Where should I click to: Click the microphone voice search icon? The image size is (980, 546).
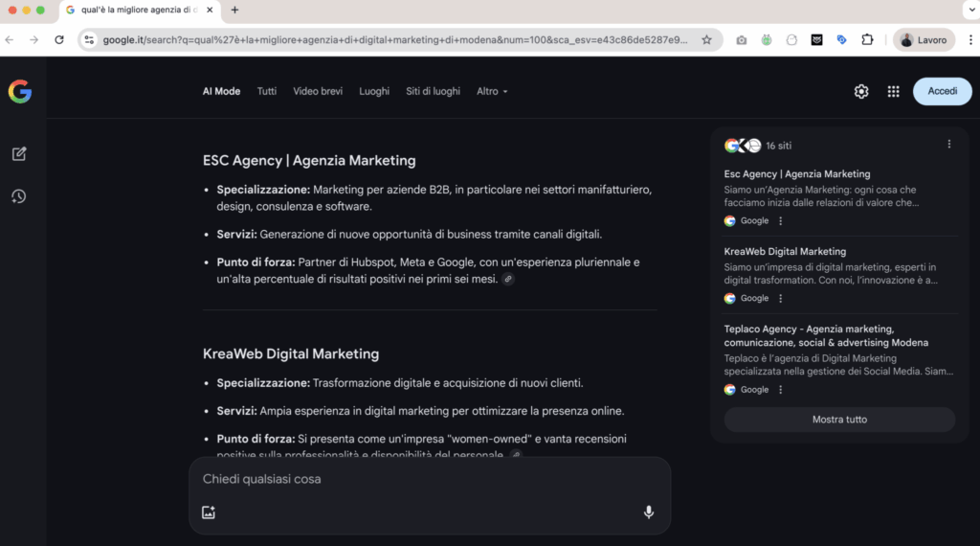coord(649,512)
